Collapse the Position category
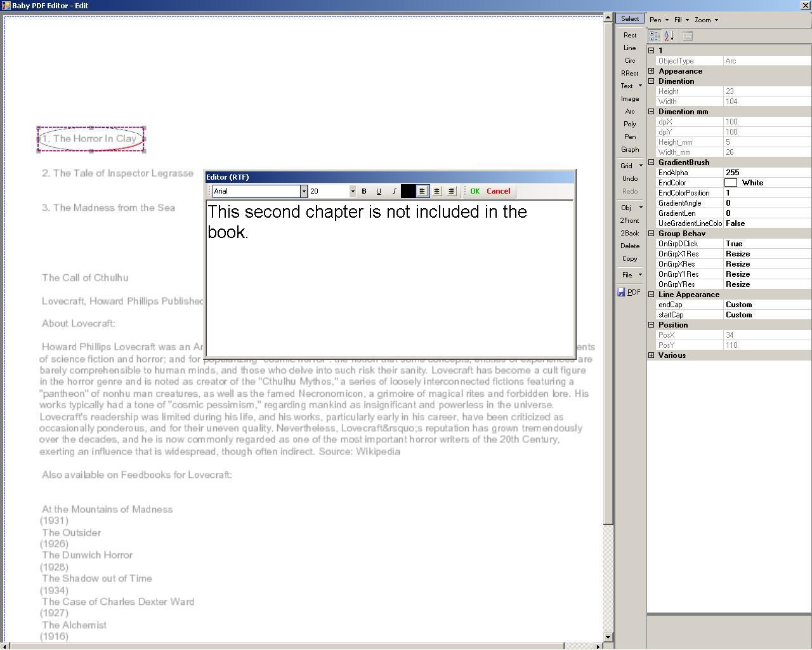 pos(651,325)
